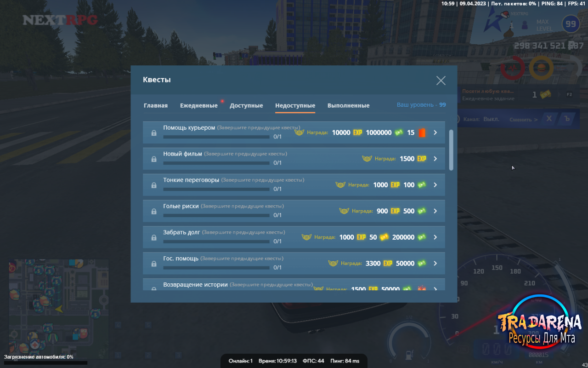
Task: Click green cash icon in Тонкие переговоры reward
Action: pyautogui.click(x=422, y=185)
